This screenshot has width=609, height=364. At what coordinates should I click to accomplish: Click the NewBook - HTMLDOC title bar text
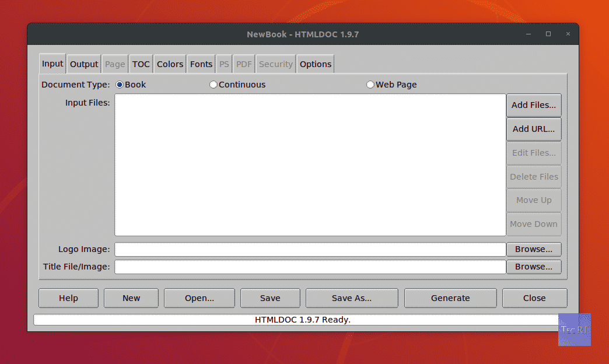303,34
